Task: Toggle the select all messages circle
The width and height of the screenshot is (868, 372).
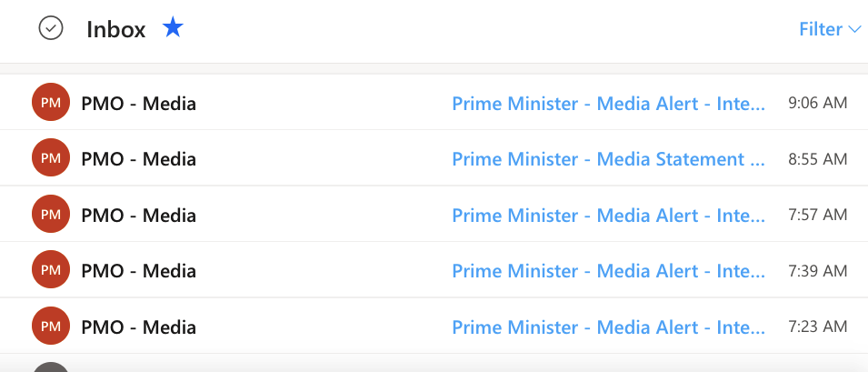Action: 51,29
